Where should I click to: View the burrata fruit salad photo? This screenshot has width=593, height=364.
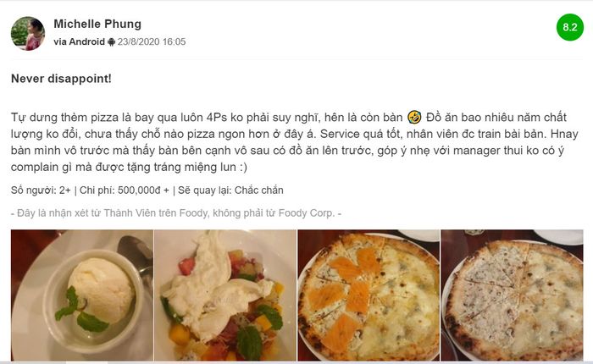[225, 295]
